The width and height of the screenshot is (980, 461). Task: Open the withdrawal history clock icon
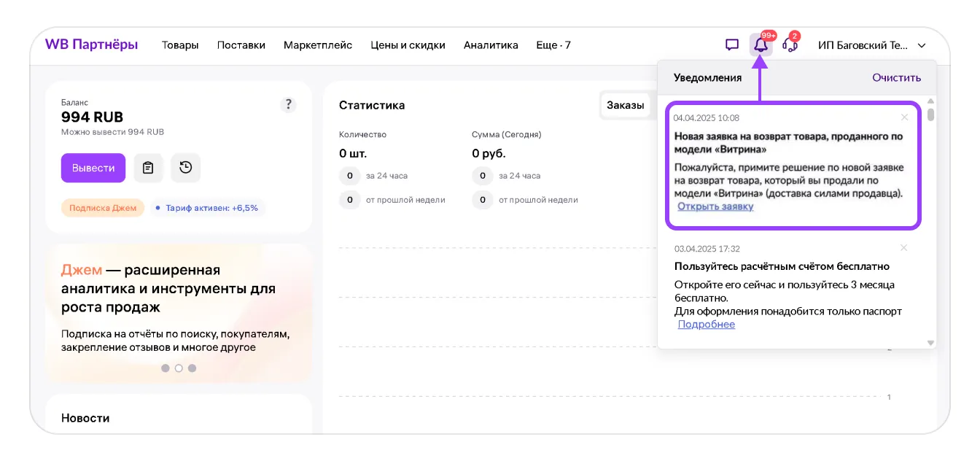pyautogui.click(x=186, y=168)
